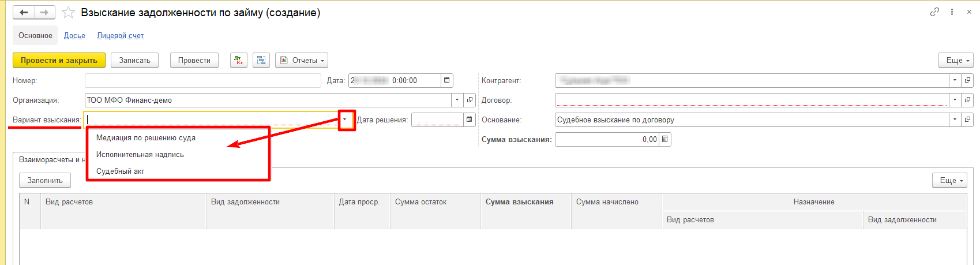Open the Лицевой счет link tab
Viewport: 980px width, 265px height.
click(x=120, y=35)
